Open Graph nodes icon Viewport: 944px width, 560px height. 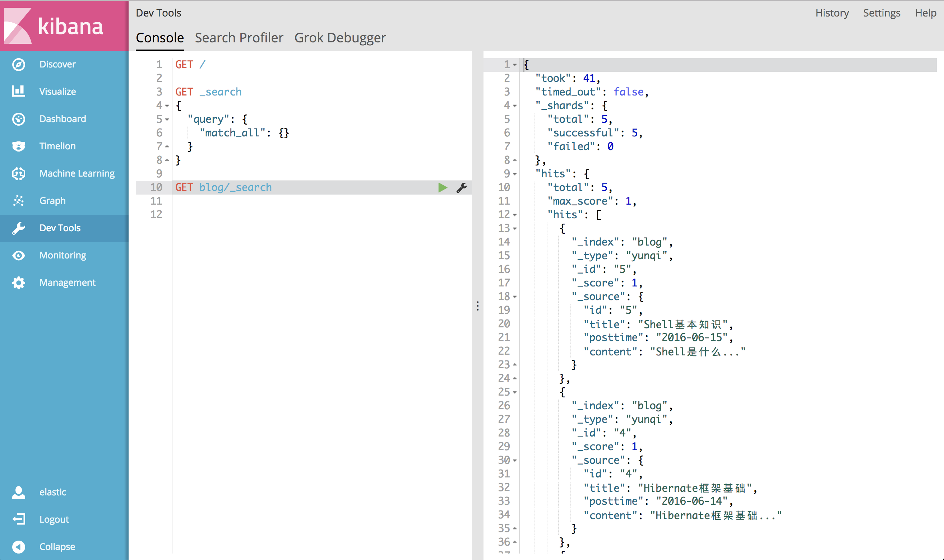(x=19, y=201)
